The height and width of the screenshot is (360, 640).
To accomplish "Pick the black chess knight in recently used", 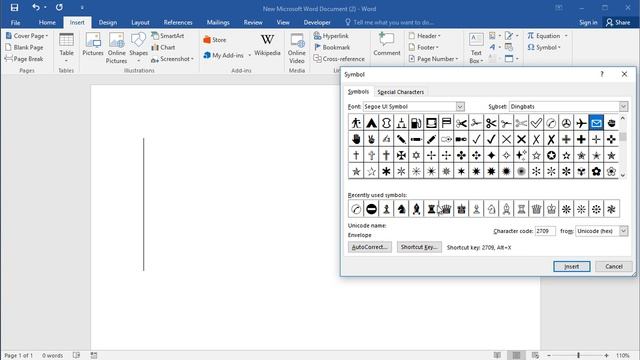I will tap(401, 209).
